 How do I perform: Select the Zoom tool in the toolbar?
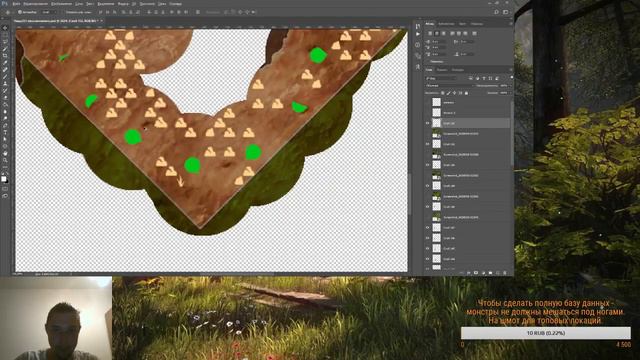tap(5, 160)
